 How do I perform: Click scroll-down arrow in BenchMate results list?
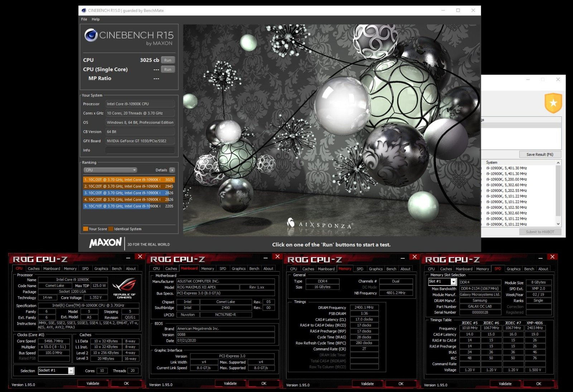[x=558, y=224]
